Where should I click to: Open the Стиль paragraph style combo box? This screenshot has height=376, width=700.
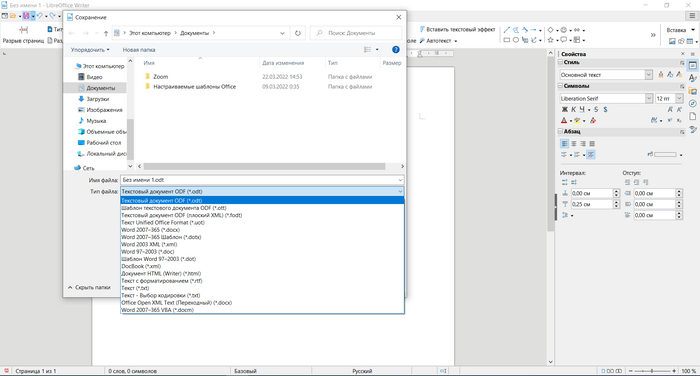(x=606, y=75)
